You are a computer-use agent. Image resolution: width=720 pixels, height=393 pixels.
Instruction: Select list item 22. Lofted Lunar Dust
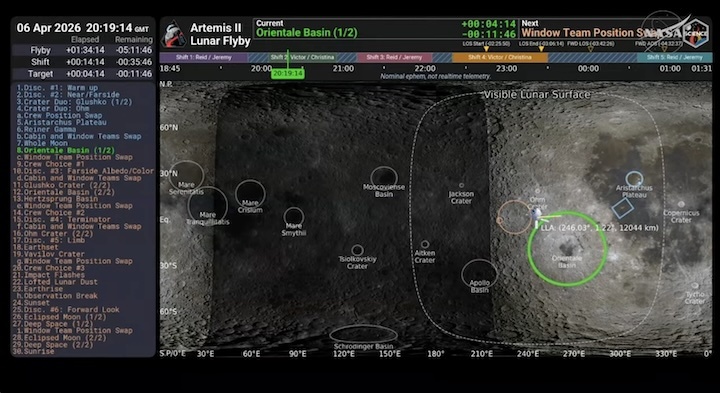56,282
